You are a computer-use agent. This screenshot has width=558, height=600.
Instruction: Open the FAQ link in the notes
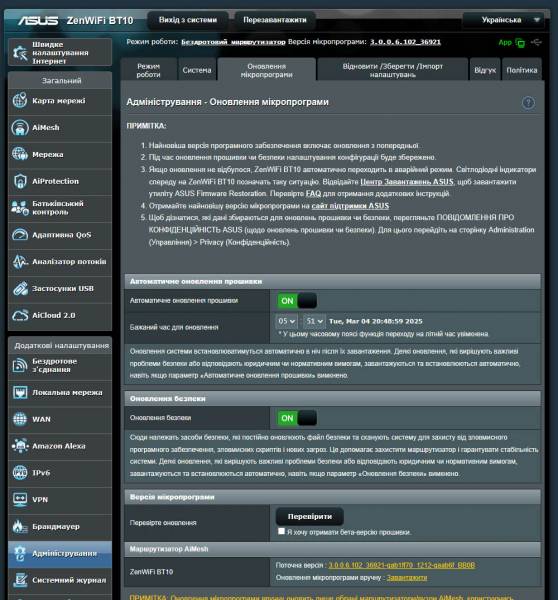(313, 194)
